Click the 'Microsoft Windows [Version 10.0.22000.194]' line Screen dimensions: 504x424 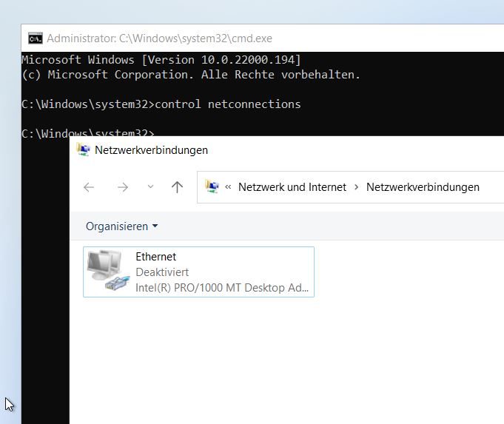pyautogui.click(x=161, y=60)
